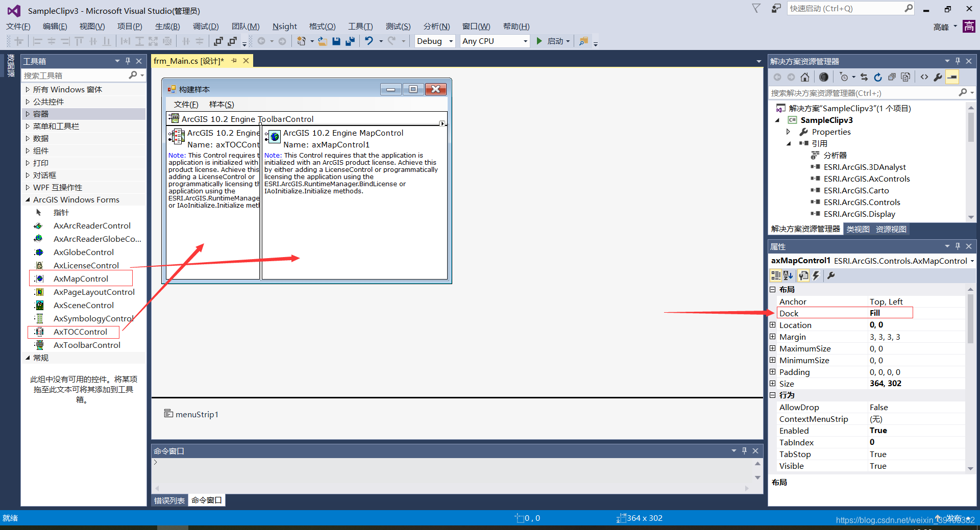Select ESRI.ArcGIS.Carto reference
The image size is (980, 530).
[856, 190]
